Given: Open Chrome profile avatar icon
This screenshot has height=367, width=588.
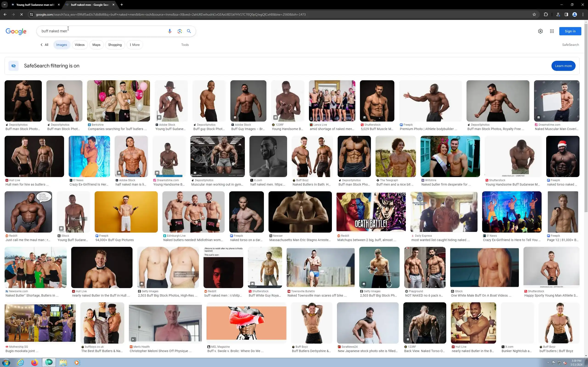Looking at the screenshot, I should [575, 14].
